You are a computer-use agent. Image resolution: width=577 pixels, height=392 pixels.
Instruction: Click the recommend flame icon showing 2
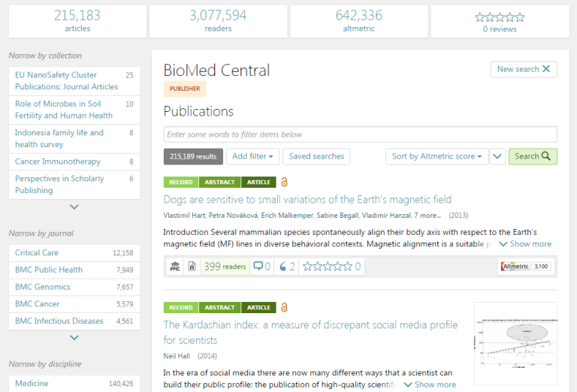287,267
